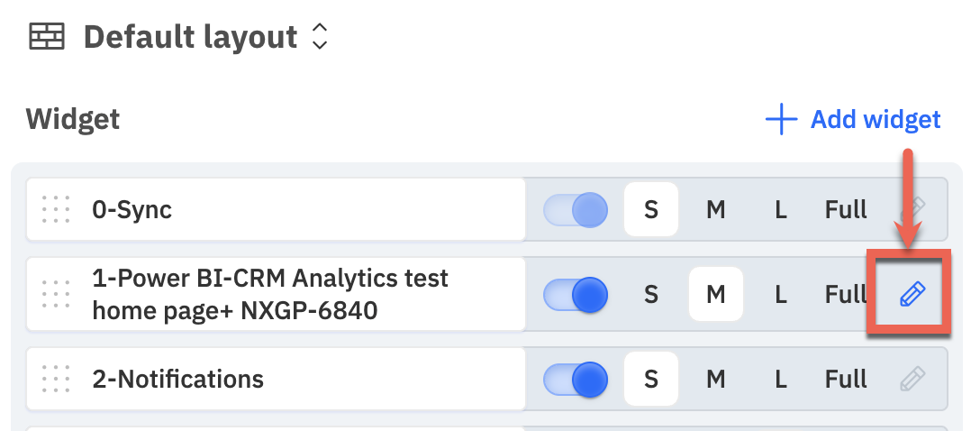Grab the drag handle of 0-Sync widget
This screenshot has width=980, height=431.
pyautogui.click(x=56, y=209)
